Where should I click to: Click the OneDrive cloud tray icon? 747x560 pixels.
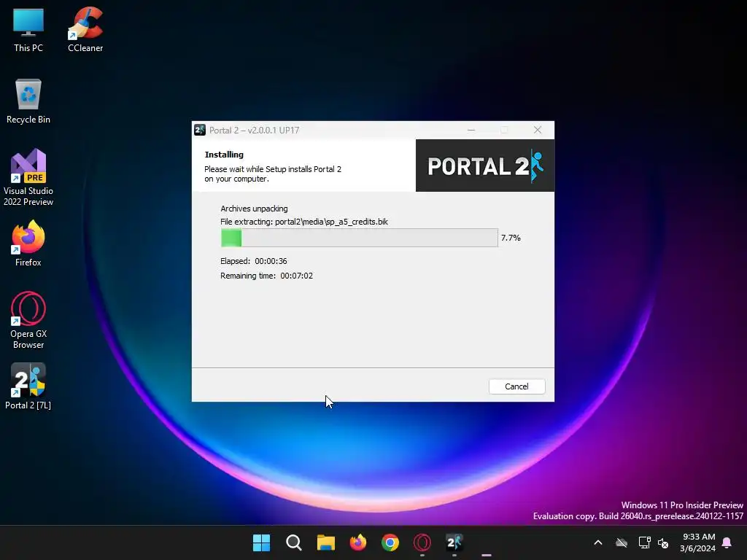click(x=622, y=542)
